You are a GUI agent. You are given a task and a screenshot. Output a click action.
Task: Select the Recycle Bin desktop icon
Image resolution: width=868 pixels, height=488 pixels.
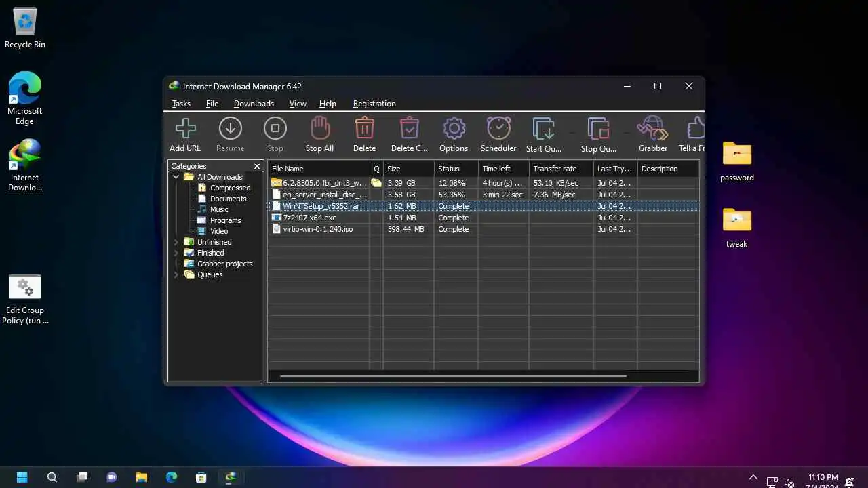click(25, 28)
